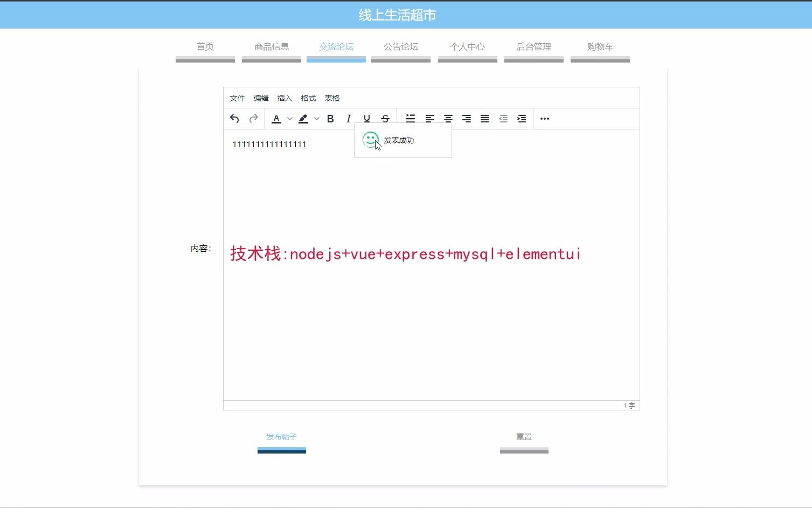Open the text color dropdown arrow
Image resolution: width=812 pixels, height=508 pixels.
(290, 119)
